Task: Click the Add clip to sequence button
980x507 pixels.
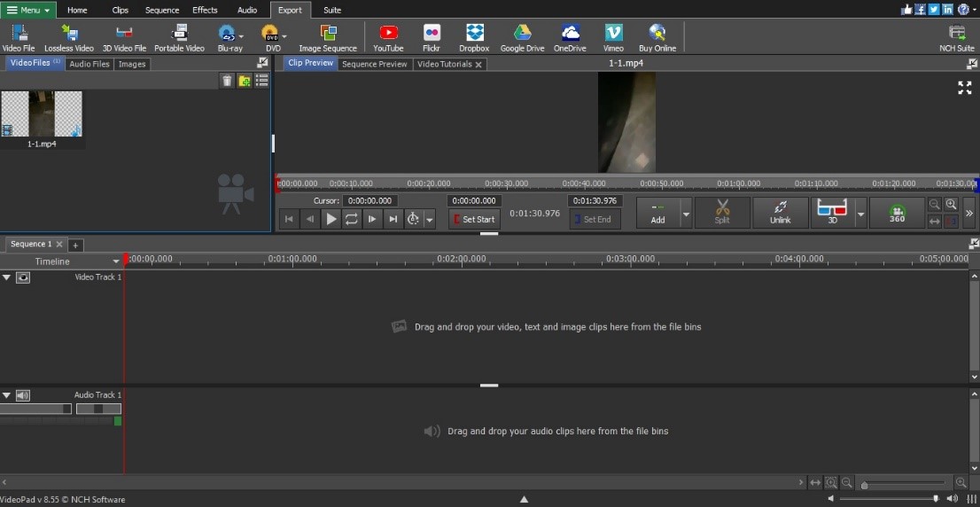Action: pyautogui.click(x=657, y=214)
